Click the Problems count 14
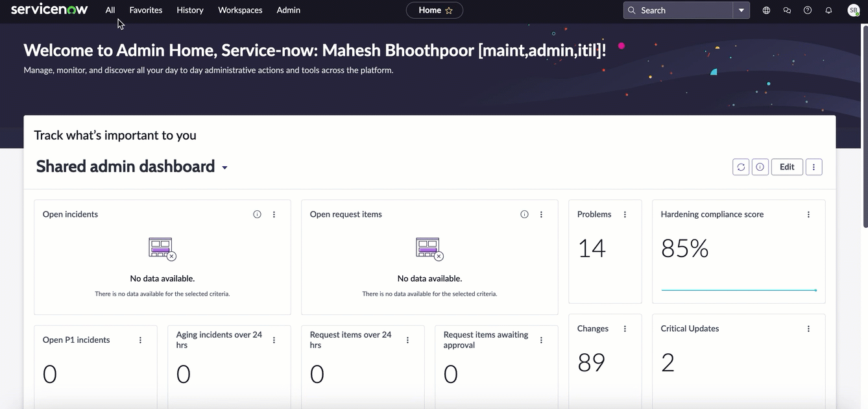The width and height of the screenshot is (868, 409). tap(592, 248)
